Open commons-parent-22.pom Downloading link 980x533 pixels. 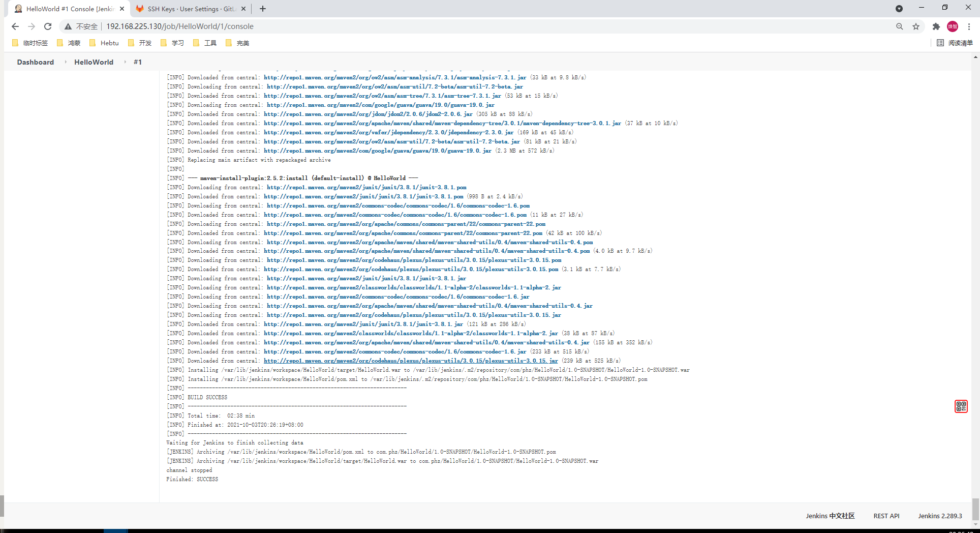click(406, 224)
